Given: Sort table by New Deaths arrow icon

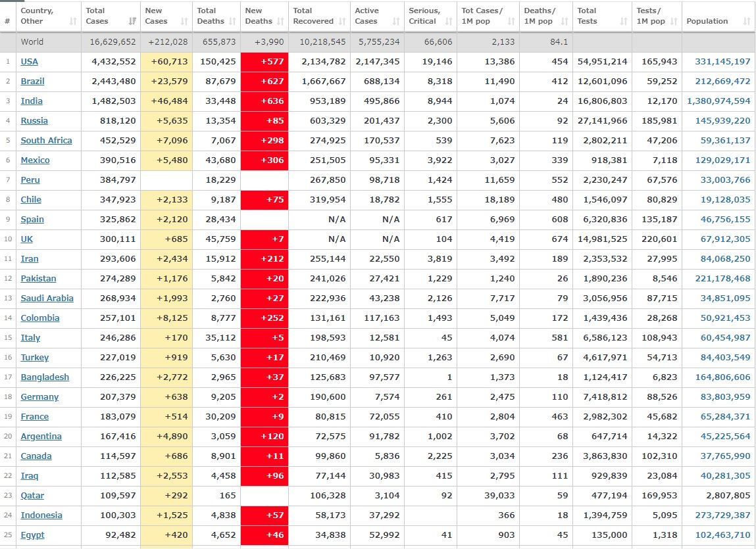Looking at the screenshot, I should point(280,22).
